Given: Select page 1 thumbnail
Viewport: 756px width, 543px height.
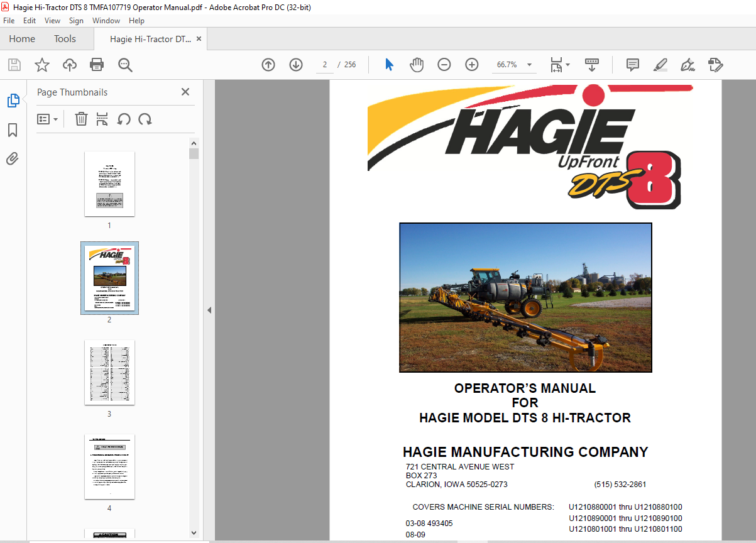Looking at the screenshot, I should tap(109, 184).
